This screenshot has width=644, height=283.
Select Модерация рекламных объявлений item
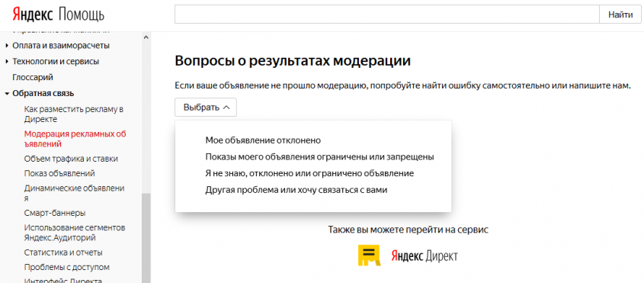75,139
